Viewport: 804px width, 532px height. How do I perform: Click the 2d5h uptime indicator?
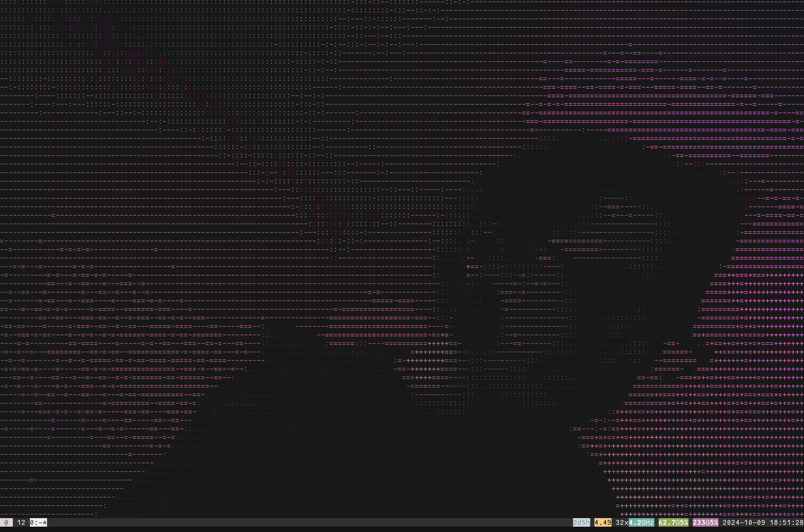(x=581, y=522)
